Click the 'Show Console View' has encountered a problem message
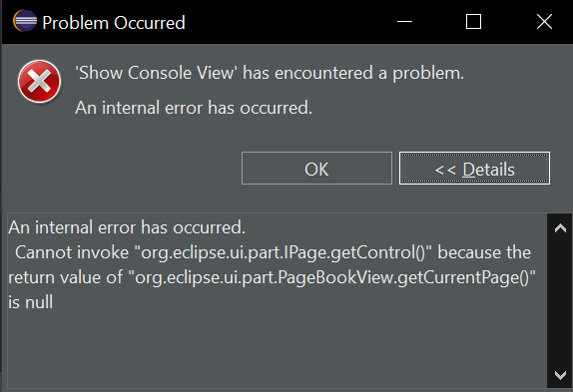Image resolution: width=573 pixels, height=392 pixels. coord(270,73)
